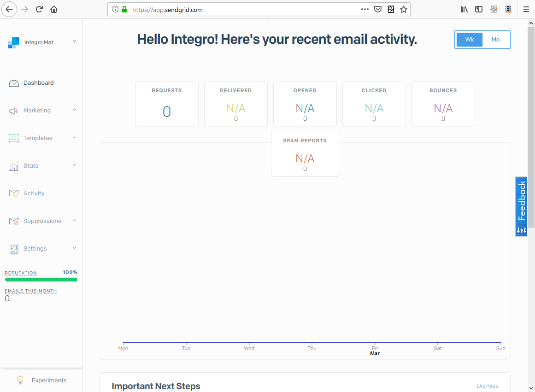Select the CLICKED stat card

pos(374,104)
